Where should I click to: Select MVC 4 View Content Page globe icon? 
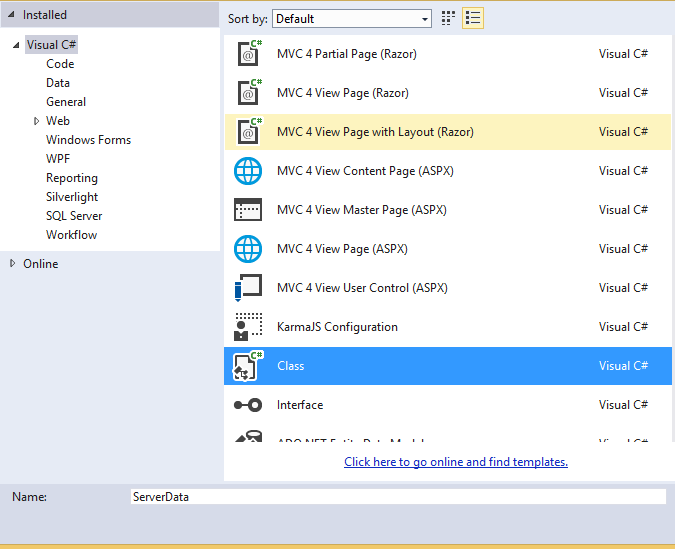247,171
